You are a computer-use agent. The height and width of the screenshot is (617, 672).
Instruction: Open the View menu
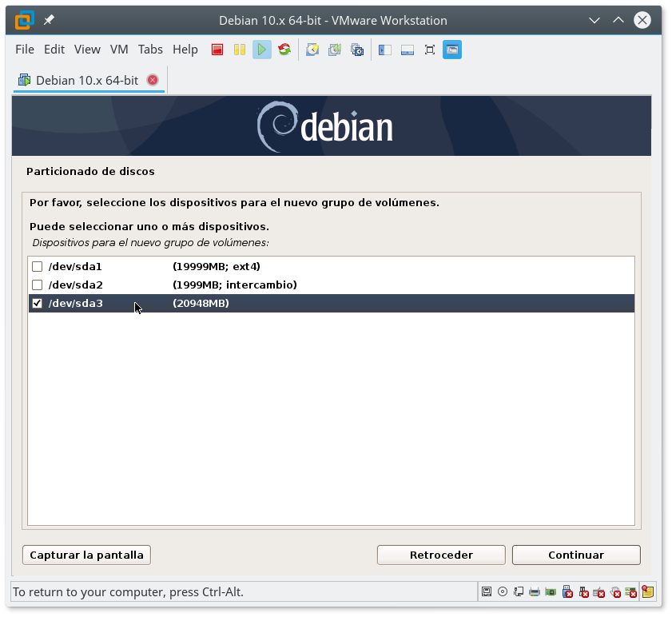[87, 50]
